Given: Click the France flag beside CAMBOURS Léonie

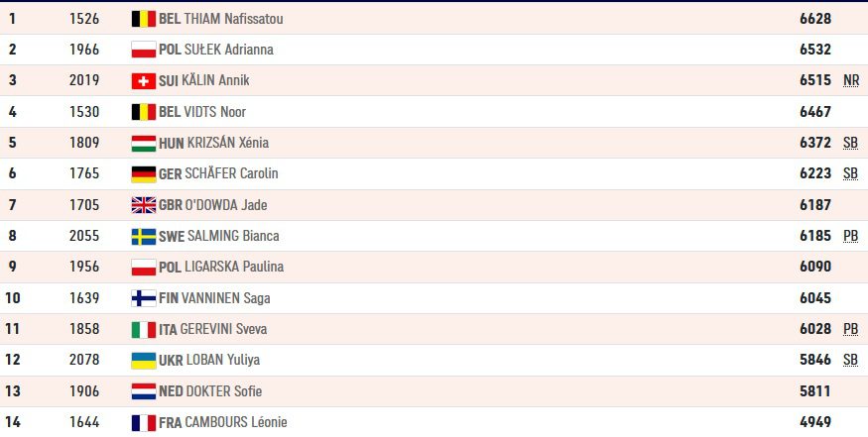Looking at the screenshot, I should (x=144, y=422).
